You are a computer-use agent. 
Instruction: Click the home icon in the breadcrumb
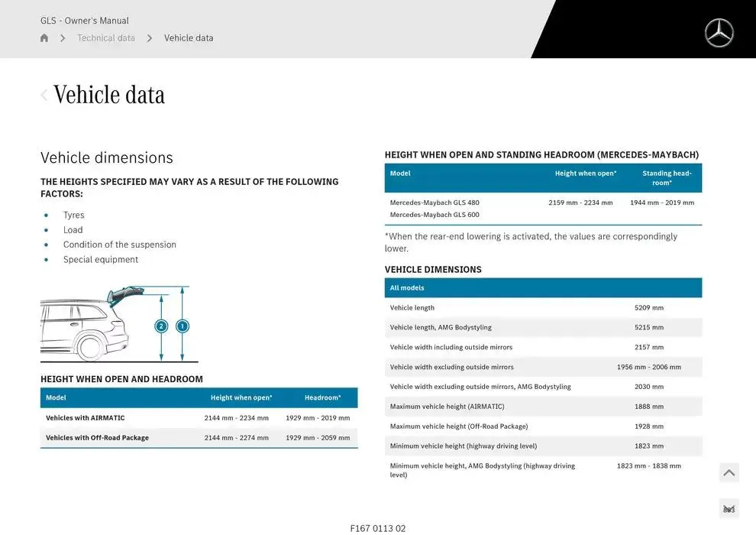(x=44, y=38)
